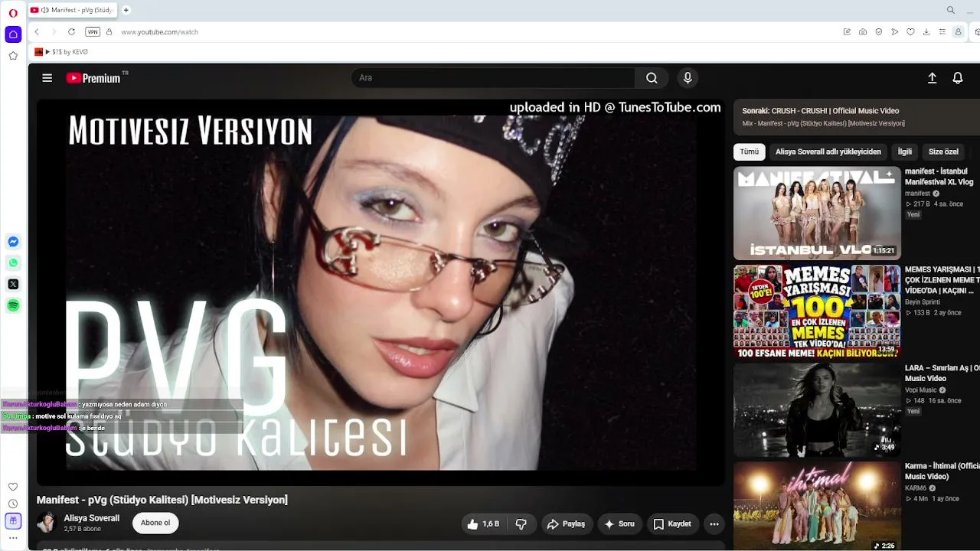Viewport: 980px width, 551px height.
Task: Go forward to the next page
Action: point(54,32)
